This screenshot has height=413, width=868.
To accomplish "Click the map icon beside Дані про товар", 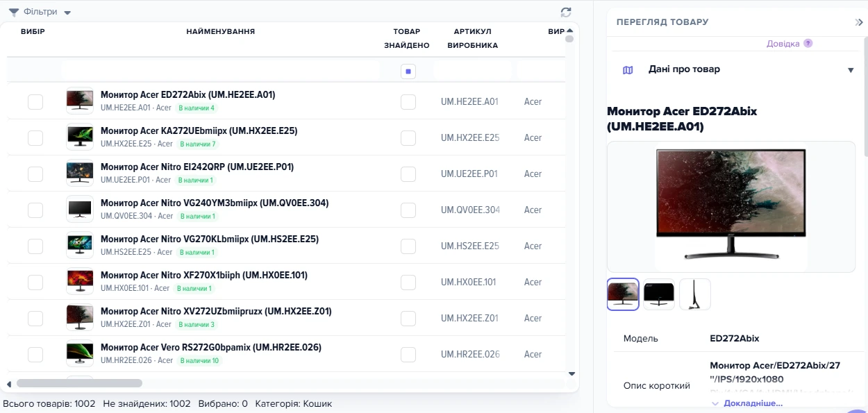I will [x=628, y=70].
